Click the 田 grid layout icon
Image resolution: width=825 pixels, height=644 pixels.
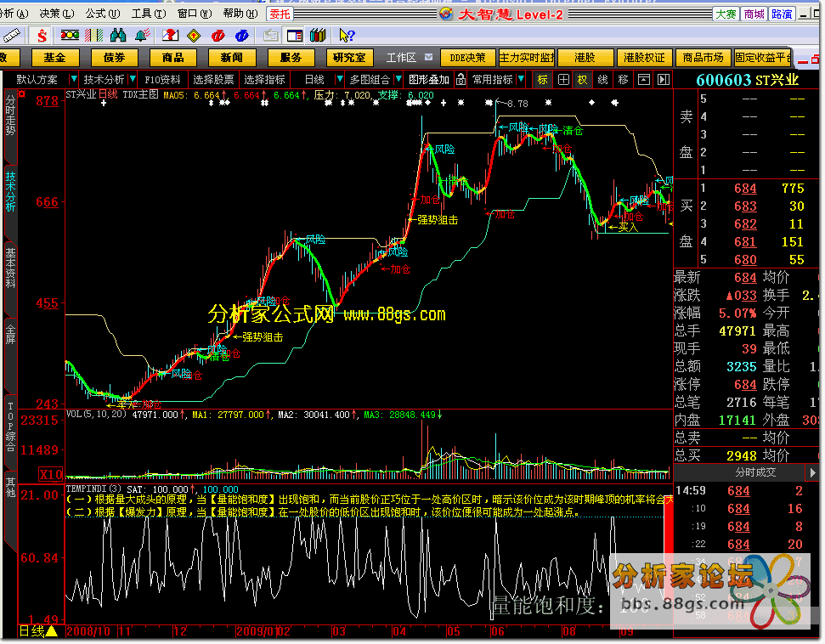563,80
